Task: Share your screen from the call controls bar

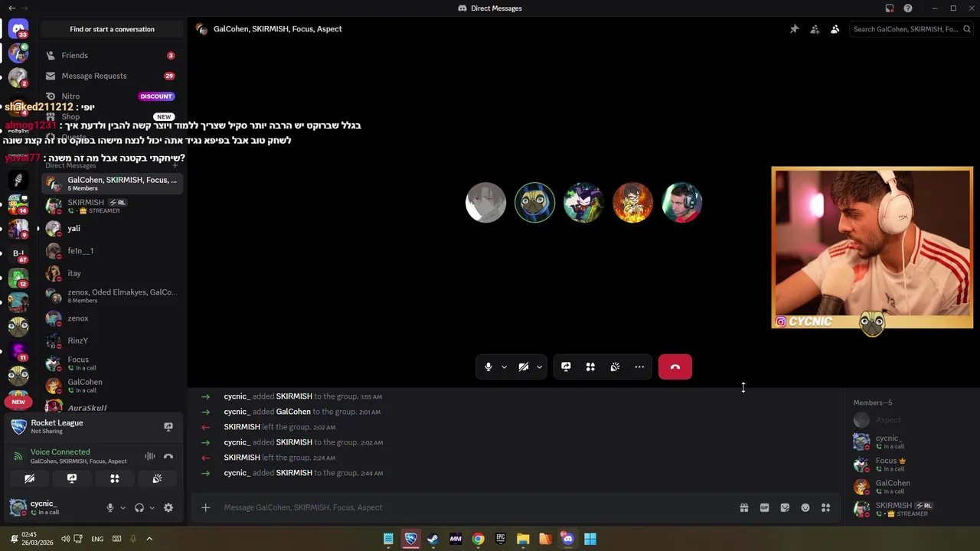Action: [x=566, y=367]
